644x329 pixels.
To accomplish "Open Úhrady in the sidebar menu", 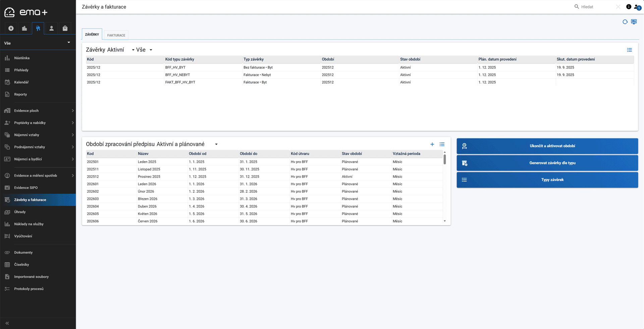I will [20, 212].
